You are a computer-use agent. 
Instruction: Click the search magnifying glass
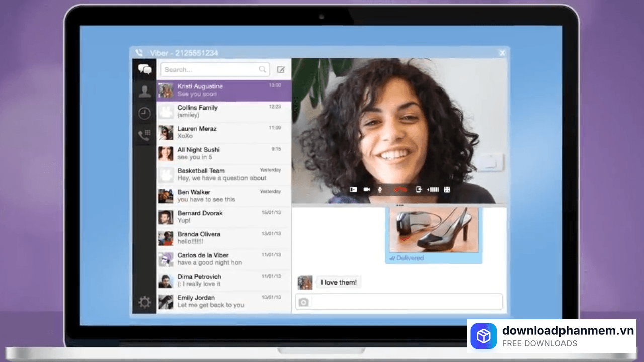pyautogui.click(x=263, y=69)
